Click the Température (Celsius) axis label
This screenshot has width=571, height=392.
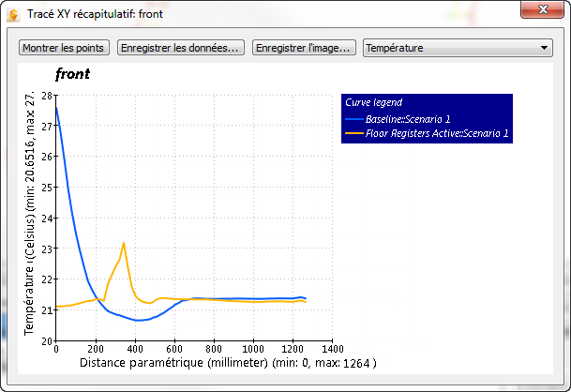(29, 213)
